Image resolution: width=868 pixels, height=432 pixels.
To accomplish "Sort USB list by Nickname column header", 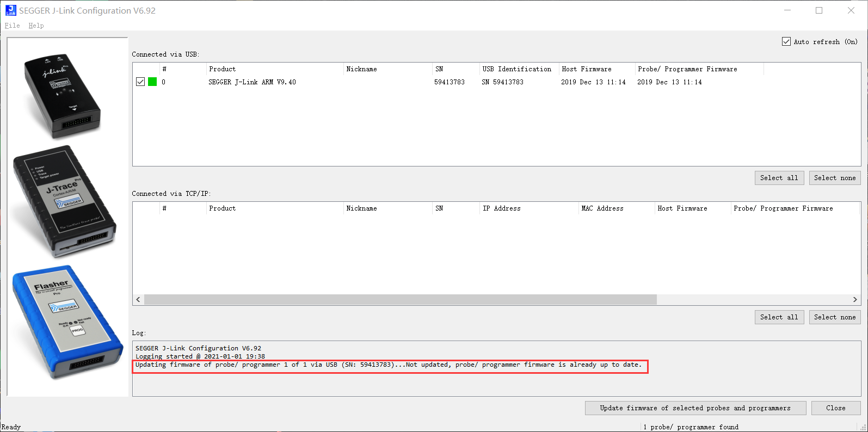I will coord(387,69).
